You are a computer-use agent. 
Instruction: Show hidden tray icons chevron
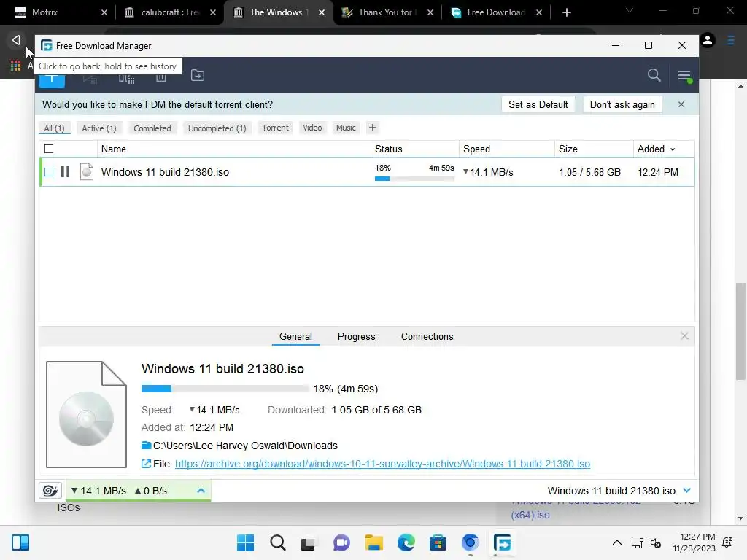(617, 542)
